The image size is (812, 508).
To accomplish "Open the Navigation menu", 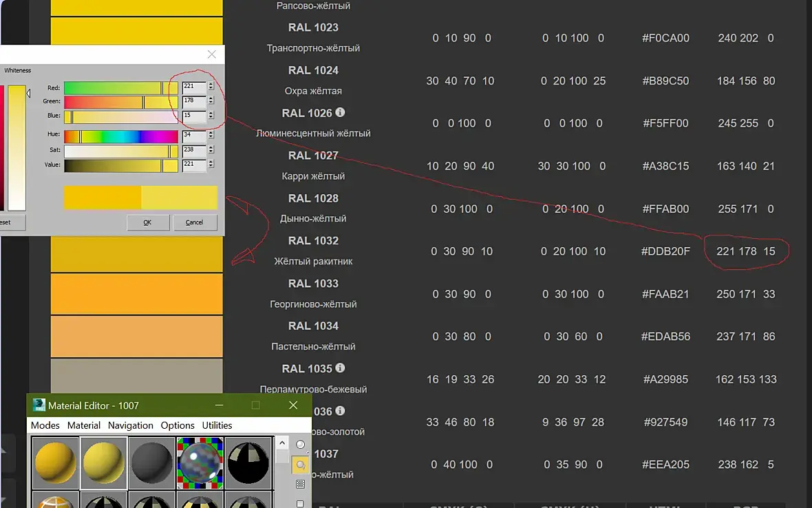I will click(x=131, y=425).
